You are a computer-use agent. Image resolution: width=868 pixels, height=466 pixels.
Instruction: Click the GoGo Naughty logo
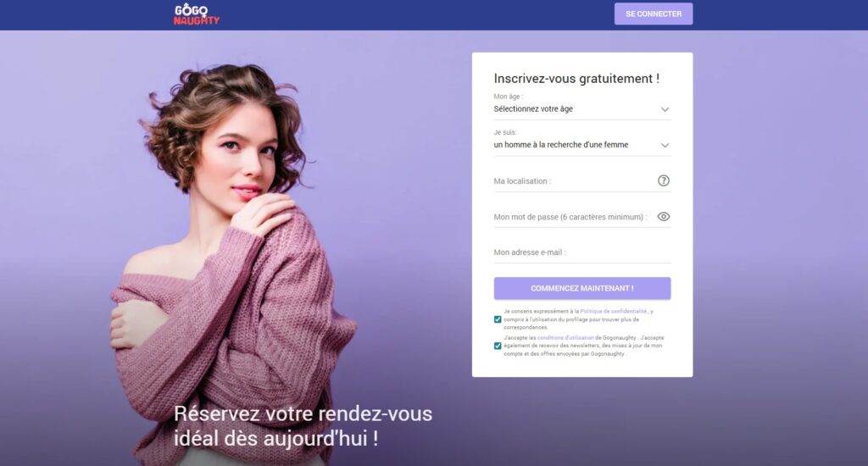pos(197,14)
